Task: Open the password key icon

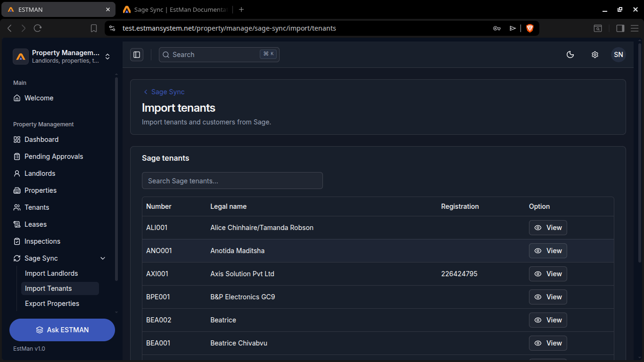Action: click(x=497, y=28)
